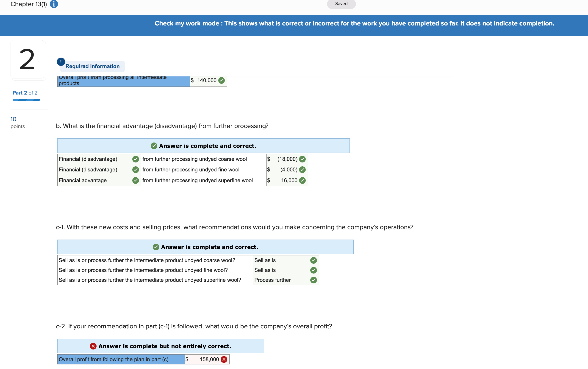The image size is (588, 369).
Task: Click check icon in part b correct banner
Action: (x=154, y=146)
